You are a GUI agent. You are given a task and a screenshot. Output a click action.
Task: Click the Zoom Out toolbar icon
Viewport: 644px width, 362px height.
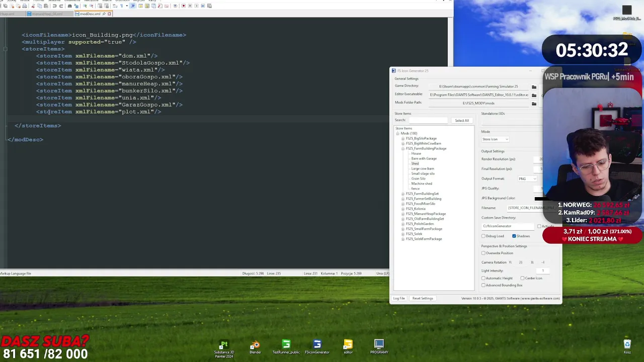tap(91, 6)
